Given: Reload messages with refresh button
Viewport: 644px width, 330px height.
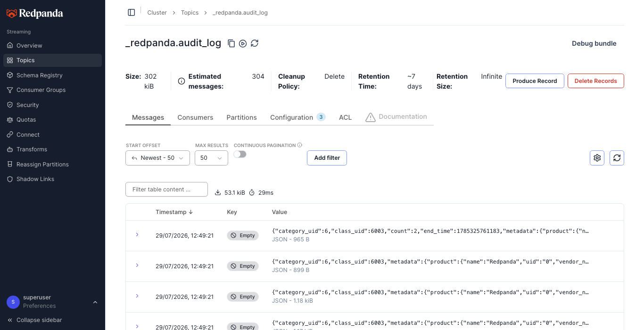Looking at the screenshot, I should [x=617, y=158].
